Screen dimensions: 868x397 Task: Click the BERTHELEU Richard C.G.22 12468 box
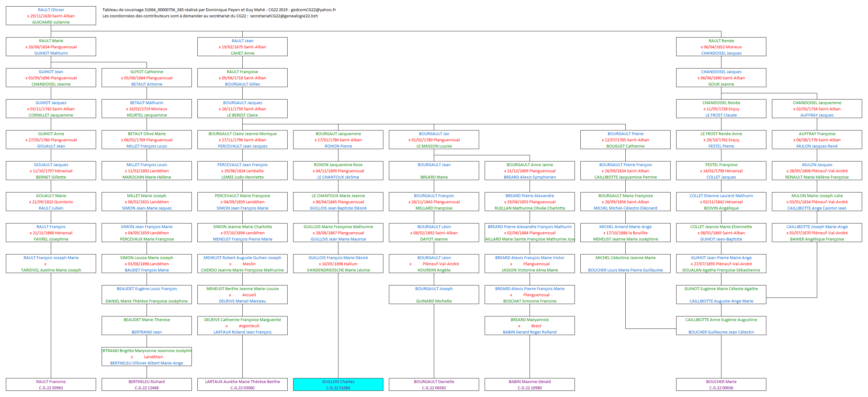tap(147, 384)
